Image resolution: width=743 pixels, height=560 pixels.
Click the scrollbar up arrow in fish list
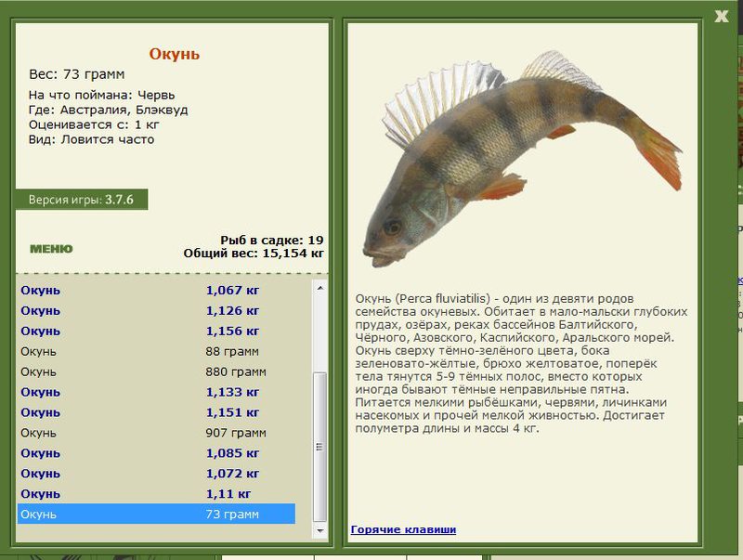tap(320, 288)
